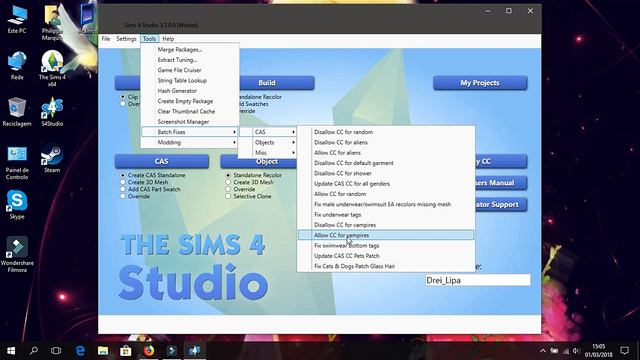Open Painel de Controlo desktop icon

17,162
